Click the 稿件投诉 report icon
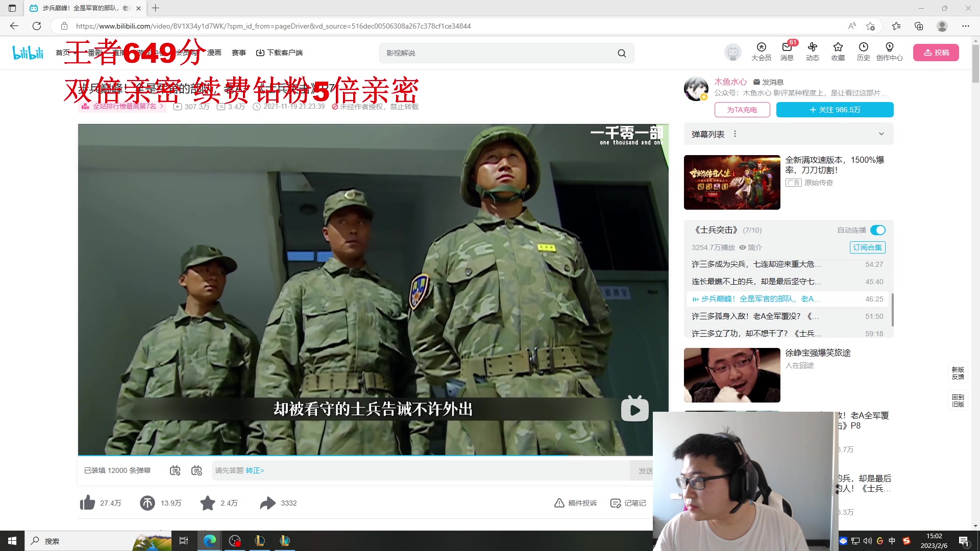980x551 pixels. point(559,503)
